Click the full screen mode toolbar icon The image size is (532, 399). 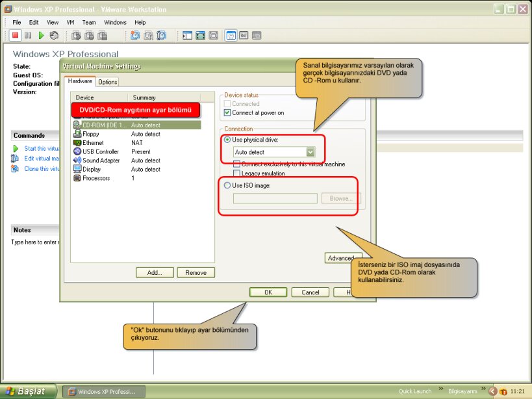click(201, 35)
